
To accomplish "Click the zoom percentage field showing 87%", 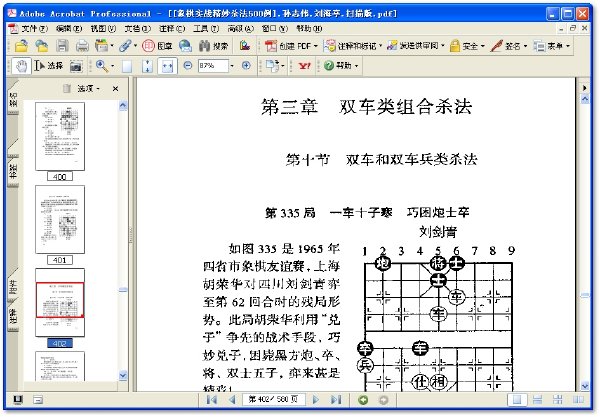I will click(x=213, y=66).
